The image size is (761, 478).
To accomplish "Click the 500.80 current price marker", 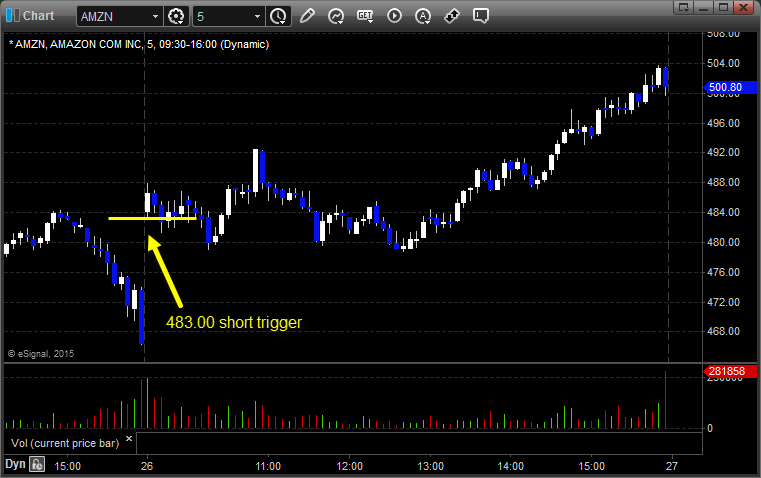I will 730,87.
